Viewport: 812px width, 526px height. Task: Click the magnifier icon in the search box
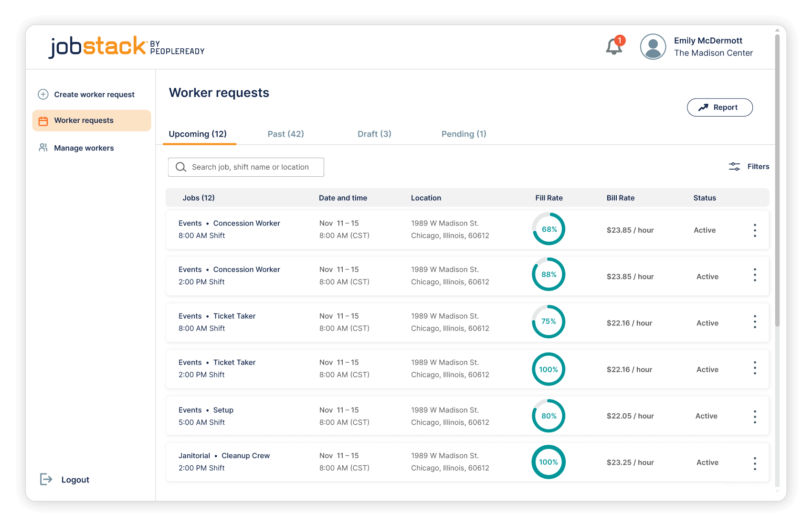181,167
